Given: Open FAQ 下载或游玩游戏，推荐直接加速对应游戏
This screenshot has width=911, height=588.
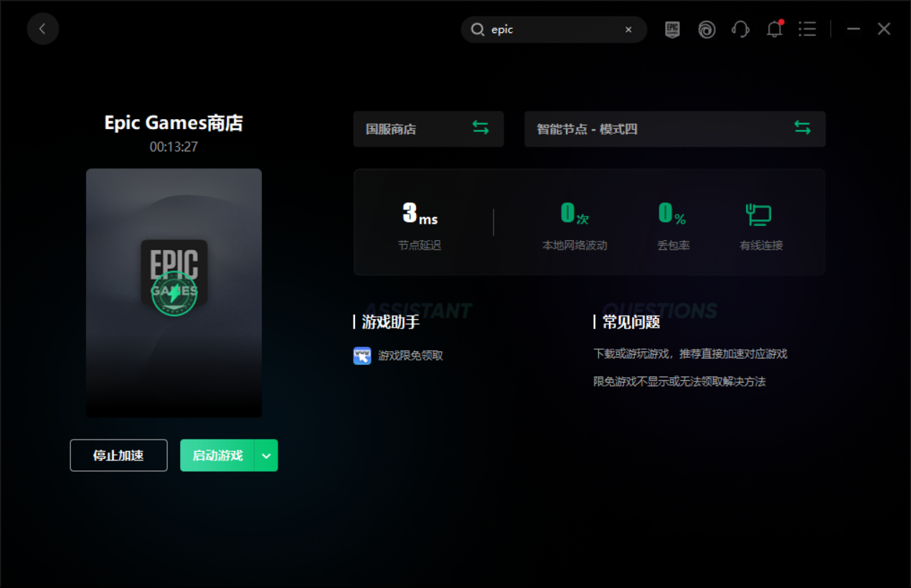Looking at the screenshot, I should pos(690,354).
